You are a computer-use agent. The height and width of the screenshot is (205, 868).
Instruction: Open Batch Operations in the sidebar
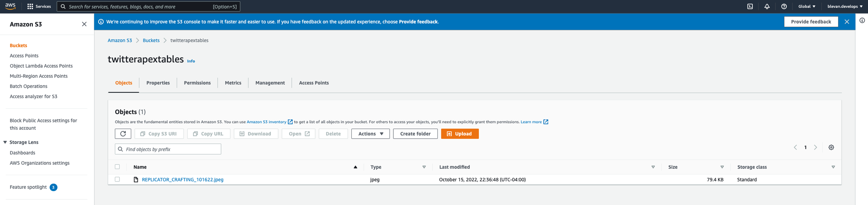(x=28, y=86)
